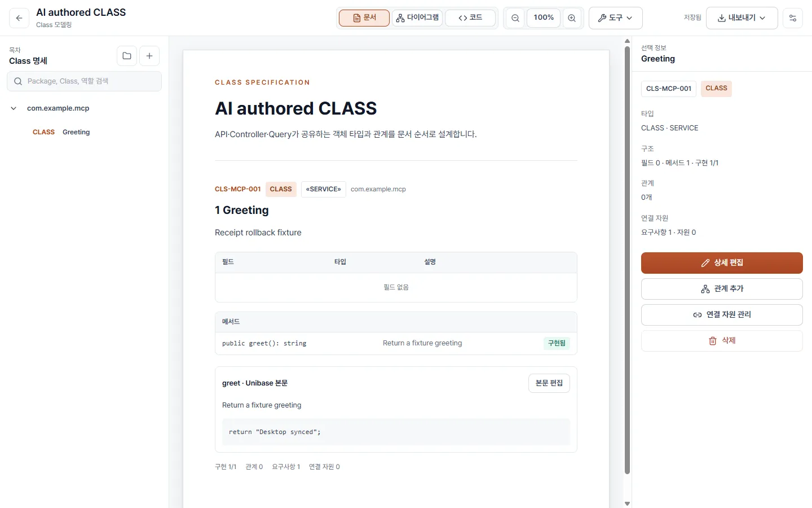Click the 요구사항 1 · 자원 0 value
The width and height of the screenshot is (812, 508).
(x=669, y=233)
